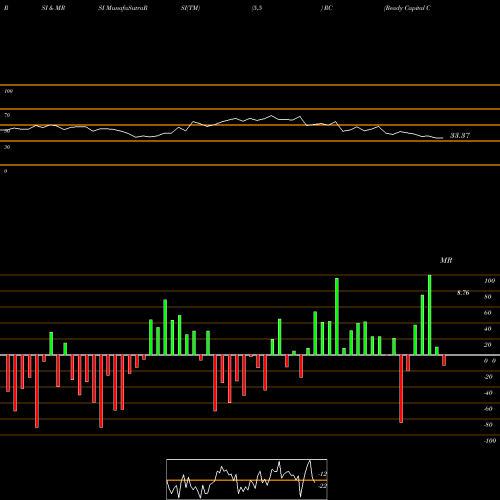The width and height of the screenshot is (500, 500).
Task: Click the 33.37 RSI value label
Action: (460, 135)
